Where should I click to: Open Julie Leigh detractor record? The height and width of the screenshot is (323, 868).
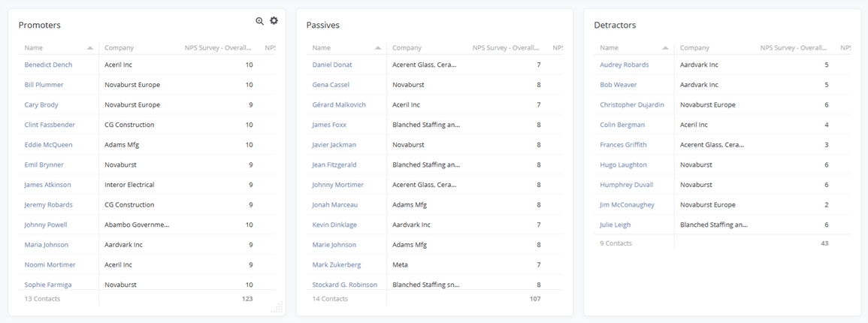[615, 225]
